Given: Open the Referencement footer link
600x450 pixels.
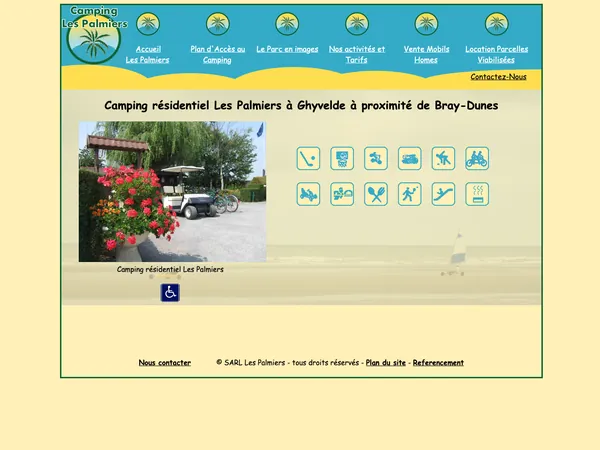Looking at the screenshot, I should [438, 362].
